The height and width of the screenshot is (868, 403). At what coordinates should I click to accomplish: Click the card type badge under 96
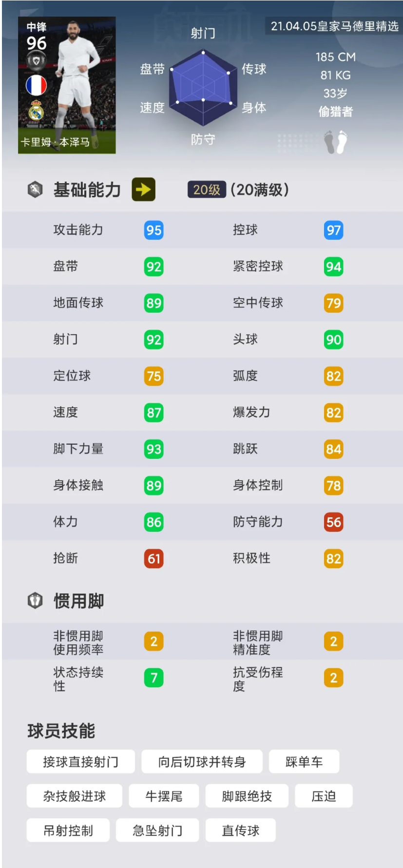tap(36, 61)
